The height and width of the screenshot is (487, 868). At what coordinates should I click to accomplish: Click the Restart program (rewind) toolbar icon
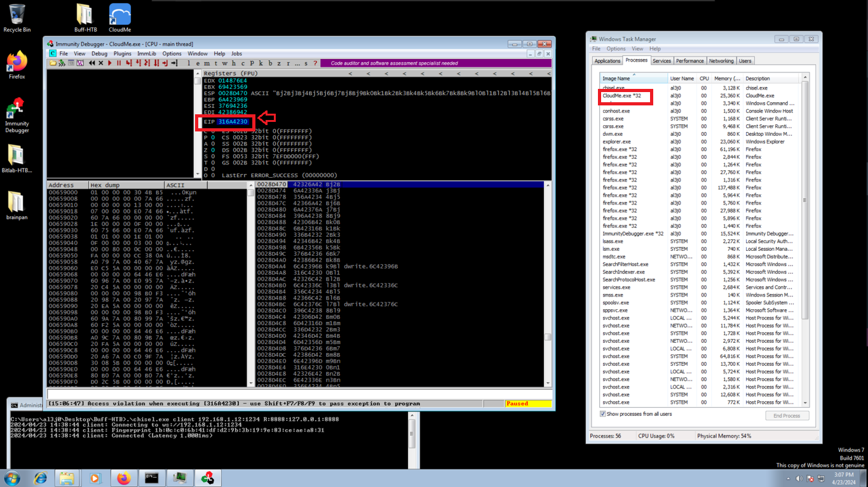coord(92,63)
